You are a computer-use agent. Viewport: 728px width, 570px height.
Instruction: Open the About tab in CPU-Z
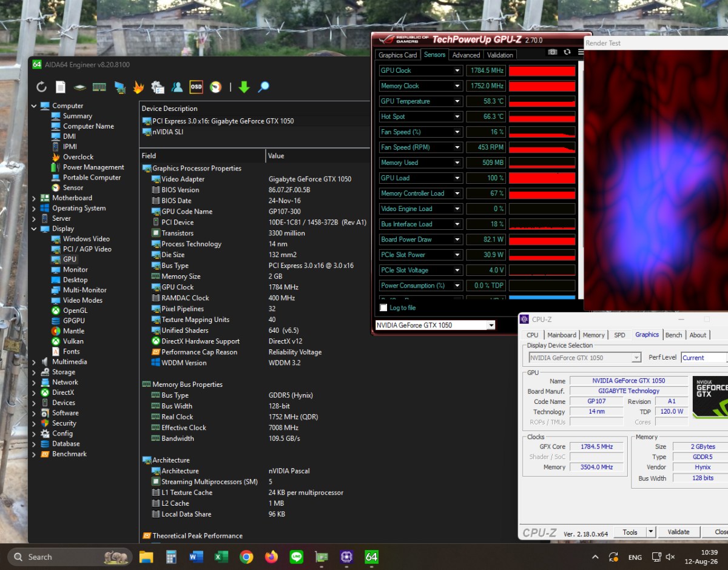[698, 335]
